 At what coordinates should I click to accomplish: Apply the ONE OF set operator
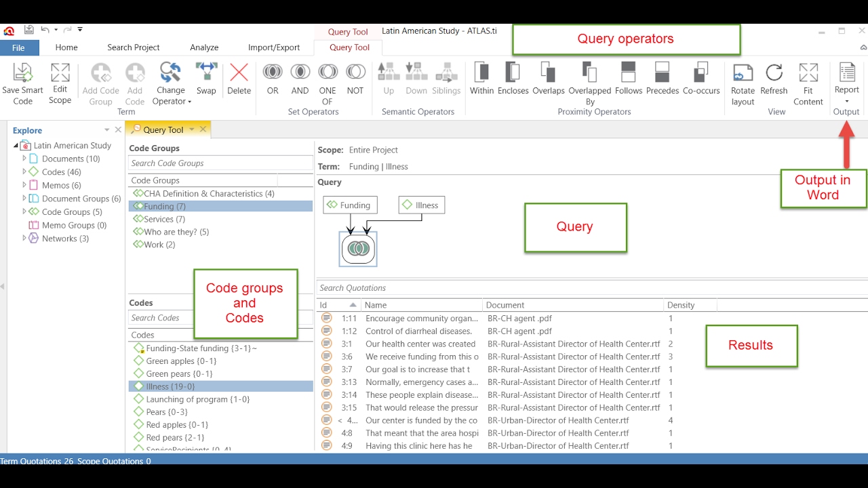coord(328,83)
